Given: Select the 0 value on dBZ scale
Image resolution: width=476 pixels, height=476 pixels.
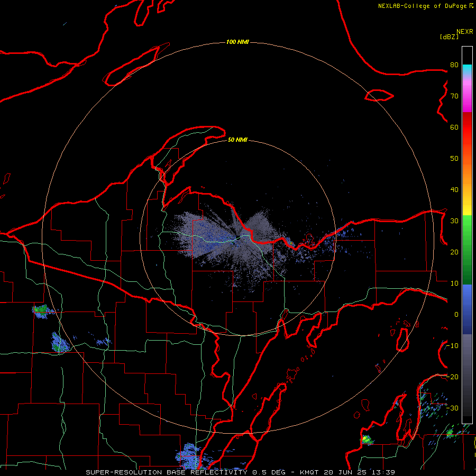Looking at the screenshot, I should coord(456,315).
